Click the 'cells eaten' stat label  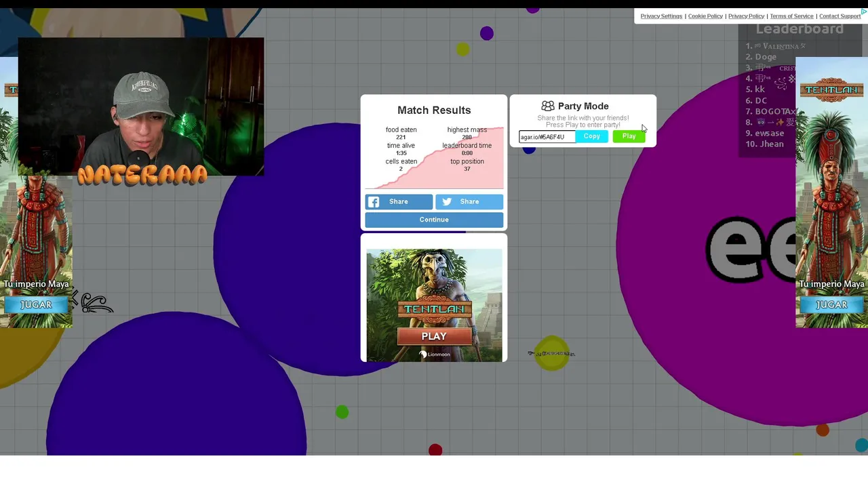pos(401,161)
